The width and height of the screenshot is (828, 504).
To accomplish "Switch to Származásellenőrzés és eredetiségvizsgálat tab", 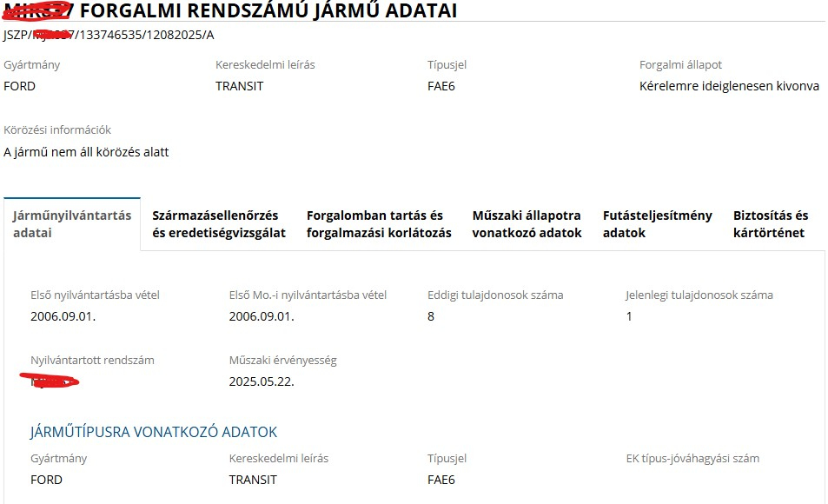I will tap(219, 224).
